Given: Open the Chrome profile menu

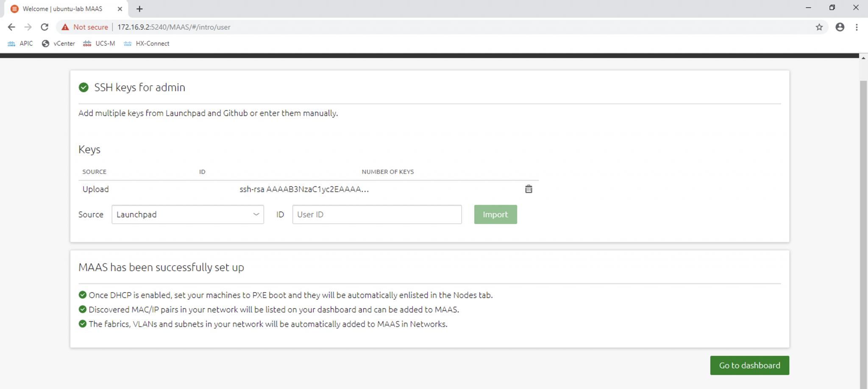Looking at the screenshot, I should point(840,27).
